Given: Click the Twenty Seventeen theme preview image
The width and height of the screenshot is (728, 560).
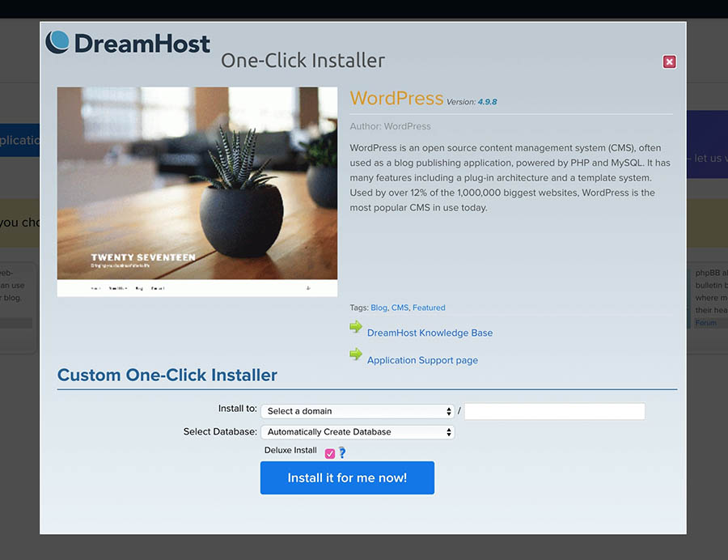Looking at the screenshot, I should (x=197, y=191).
